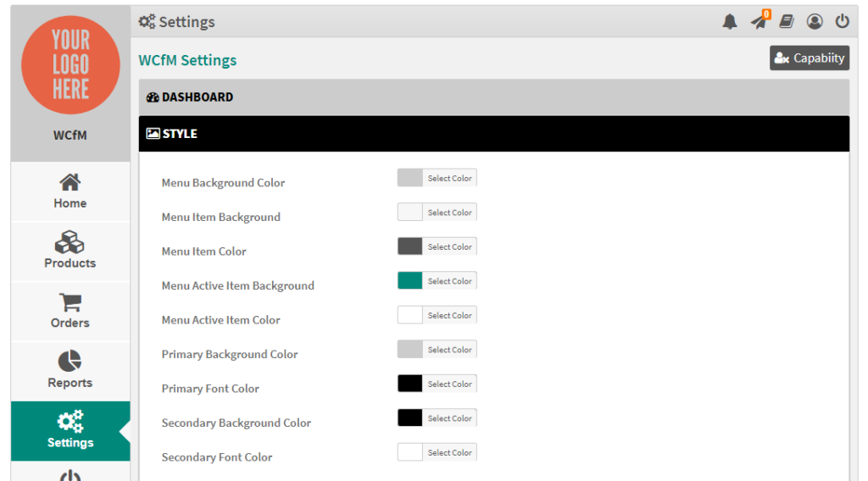Collapse the STYLE settings section

tap(494, 134)
